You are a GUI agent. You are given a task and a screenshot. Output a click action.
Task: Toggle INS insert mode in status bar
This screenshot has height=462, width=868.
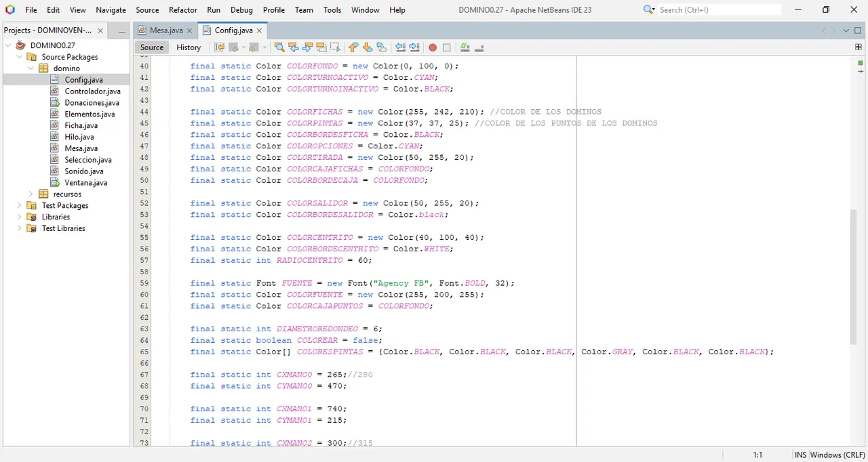coord(801,455)
